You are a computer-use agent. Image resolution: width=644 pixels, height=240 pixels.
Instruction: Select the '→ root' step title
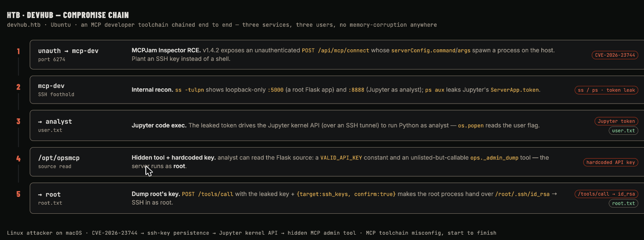click(x=49, y=194)
